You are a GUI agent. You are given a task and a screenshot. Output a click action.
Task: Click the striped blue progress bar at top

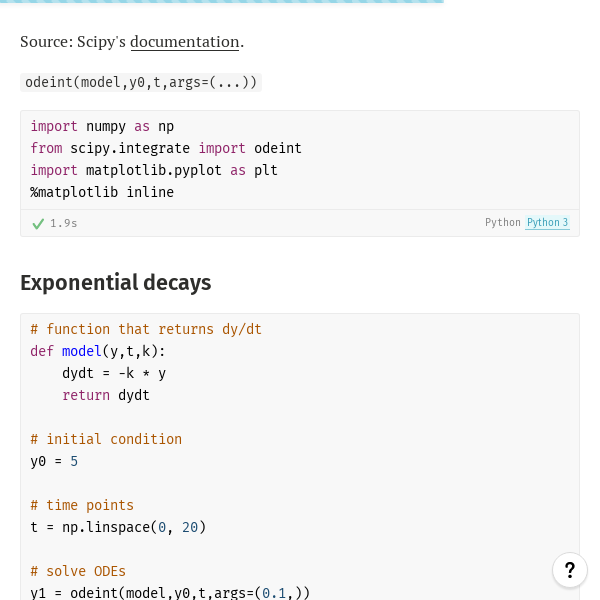(x=222, y=2)
